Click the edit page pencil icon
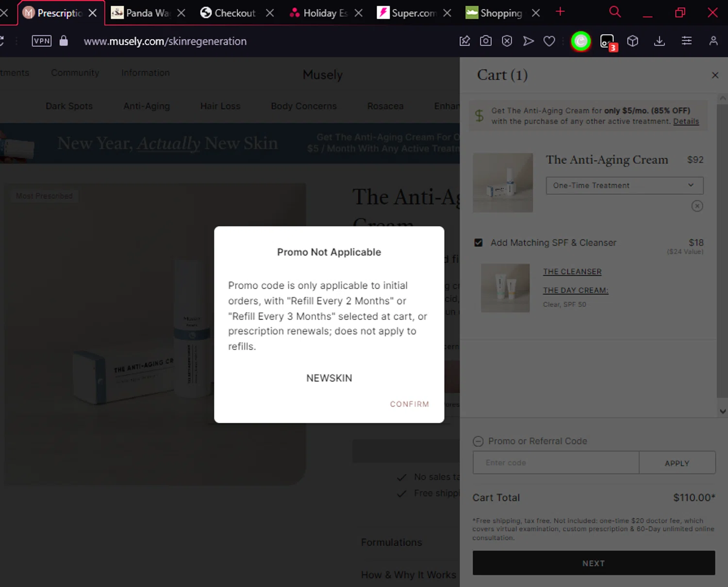Screen dimensions: 728x587 pyautogui.click(x=464, y=41)
